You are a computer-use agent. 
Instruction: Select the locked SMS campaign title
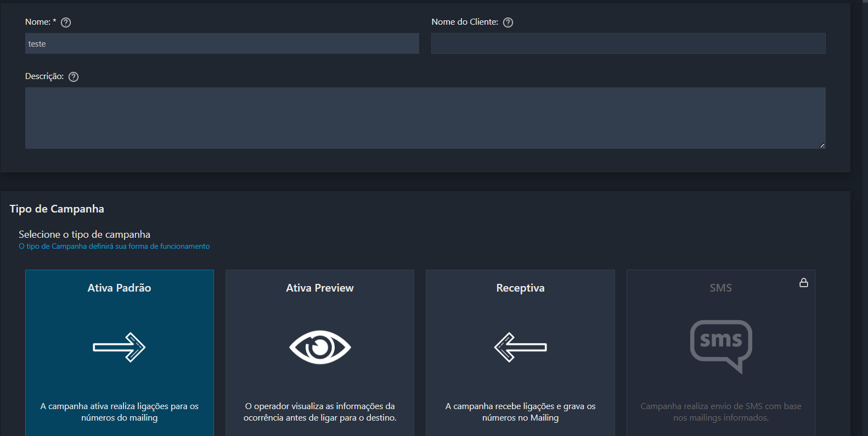[x=720, y=288]
